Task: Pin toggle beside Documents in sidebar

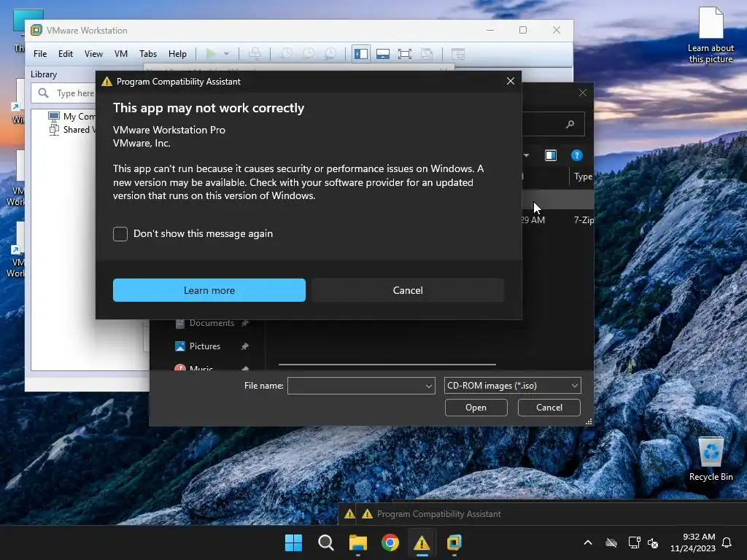Action: pos(245,323)
